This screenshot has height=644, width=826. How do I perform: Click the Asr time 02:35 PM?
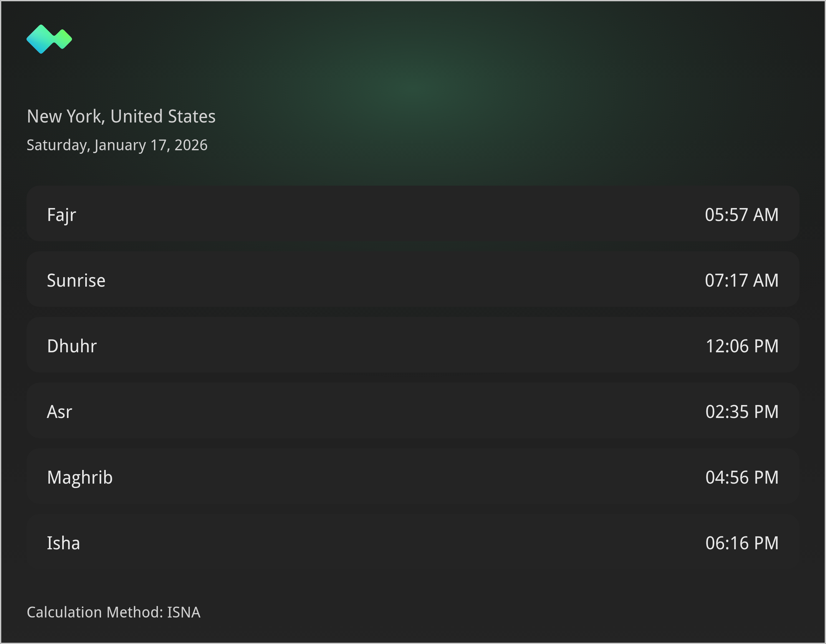click(x=742, y=411)
